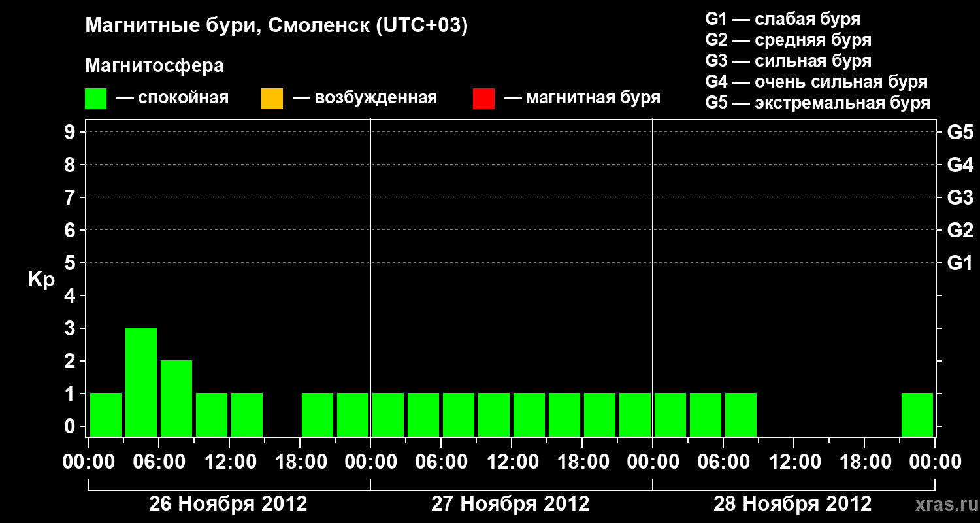
Task: Click the 03:00–06:00 bar on 28 November
Action: point(706,414)
